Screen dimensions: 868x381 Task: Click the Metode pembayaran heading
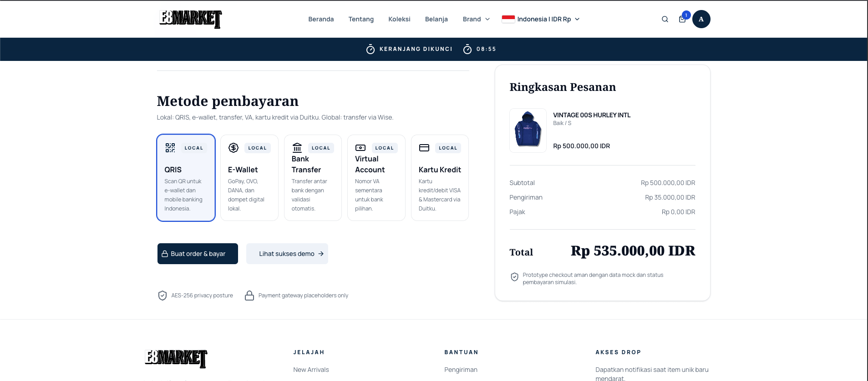click(x=228, y=101)
